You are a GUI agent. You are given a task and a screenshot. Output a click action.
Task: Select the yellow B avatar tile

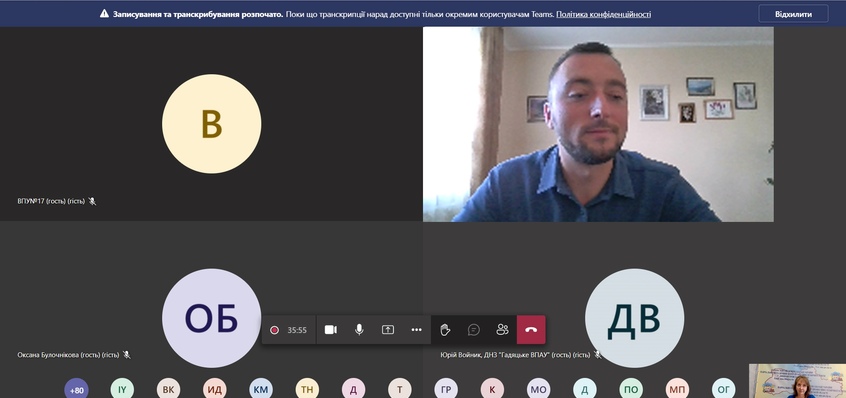(212, 124)
